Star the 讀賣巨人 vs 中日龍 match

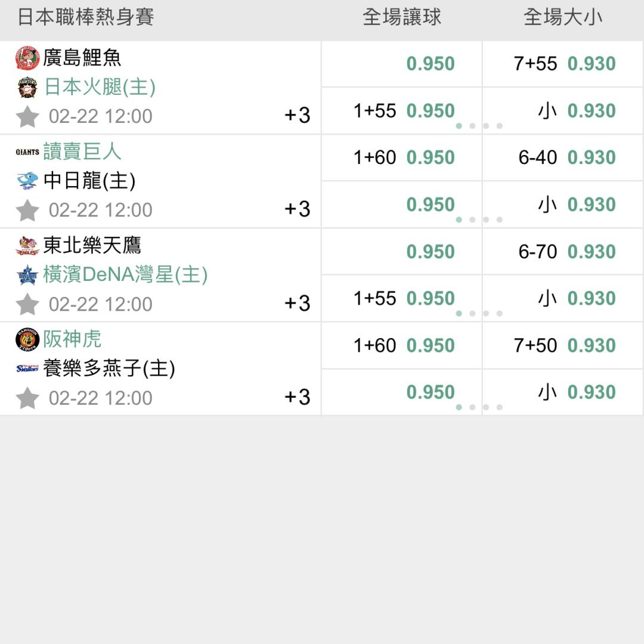pos(27,210)
